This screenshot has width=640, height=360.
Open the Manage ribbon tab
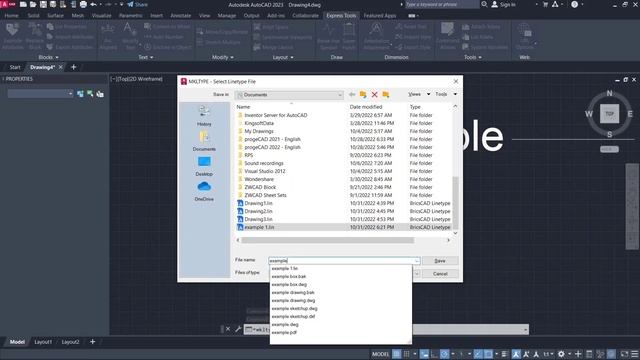tap(227, 16)
